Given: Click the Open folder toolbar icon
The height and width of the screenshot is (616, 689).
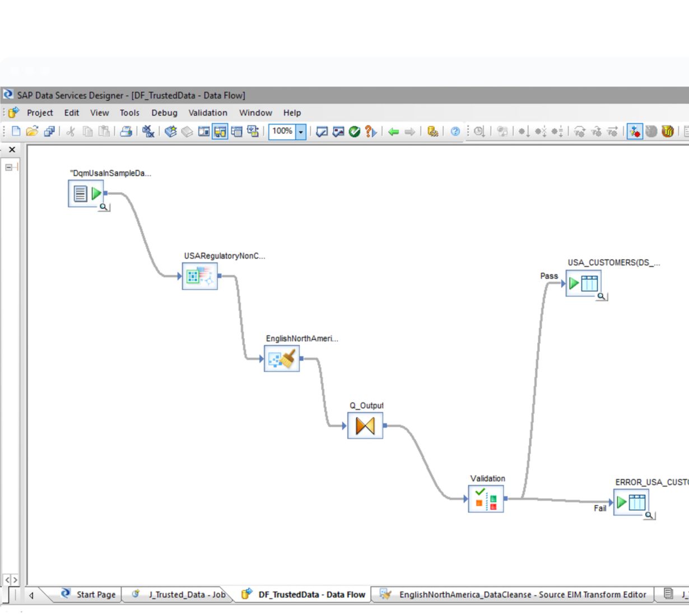Looking at the screenshot, I should coord(32,132).
